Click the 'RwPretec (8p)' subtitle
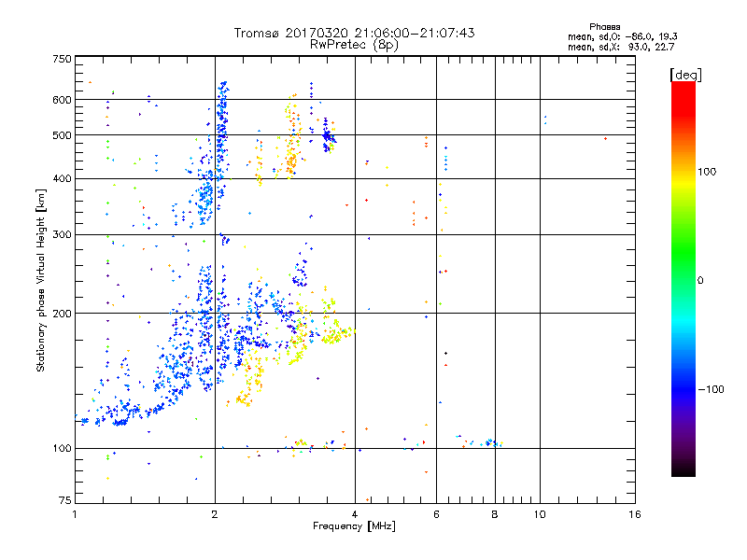 coord(354,45)
